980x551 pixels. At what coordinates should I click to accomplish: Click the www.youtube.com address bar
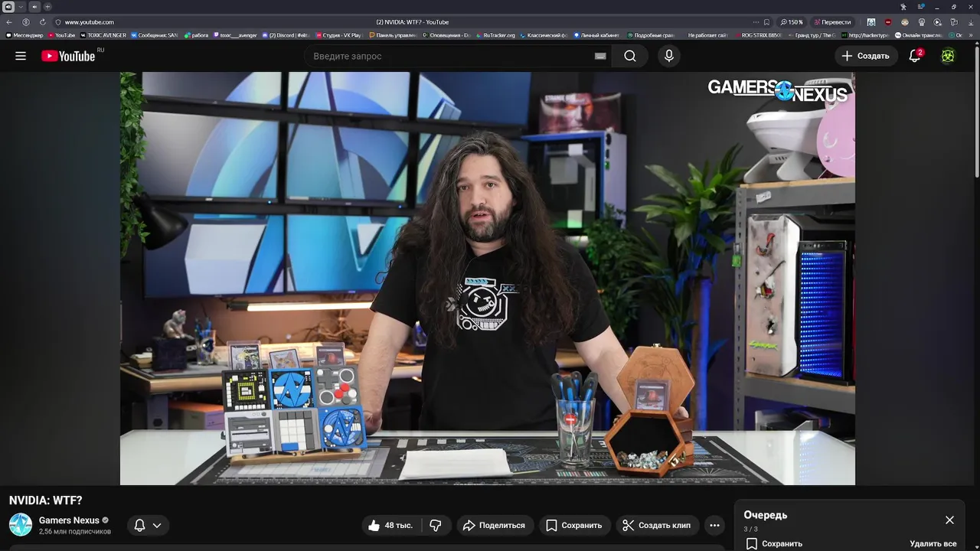click(x=89, y=22)
